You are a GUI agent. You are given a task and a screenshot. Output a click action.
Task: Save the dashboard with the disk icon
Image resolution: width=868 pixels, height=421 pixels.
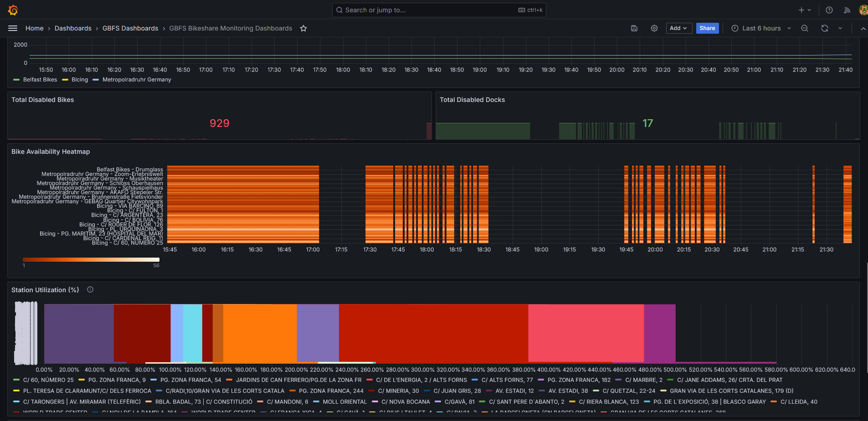[634, 28]
